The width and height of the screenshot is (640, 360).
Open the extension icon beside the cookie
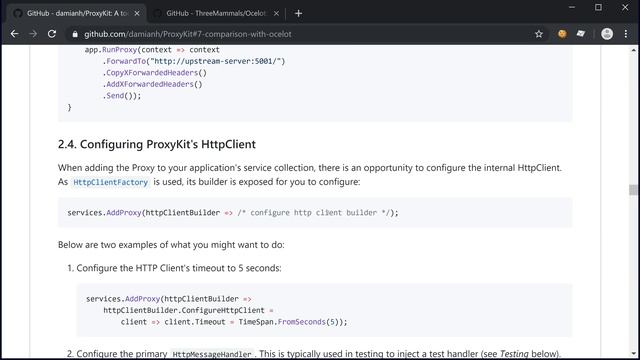tap(581, 34)
